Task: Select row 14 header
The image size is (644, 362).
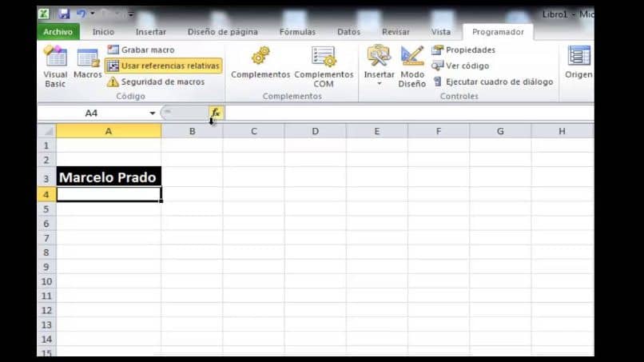Action: (x=46, y=340)
